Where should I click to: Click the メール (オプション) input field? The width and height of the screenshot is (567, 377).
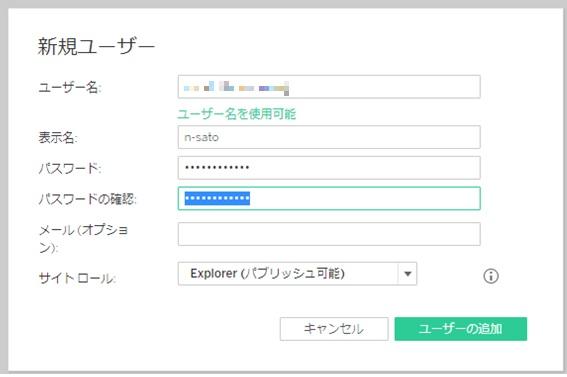coord(329,234)
